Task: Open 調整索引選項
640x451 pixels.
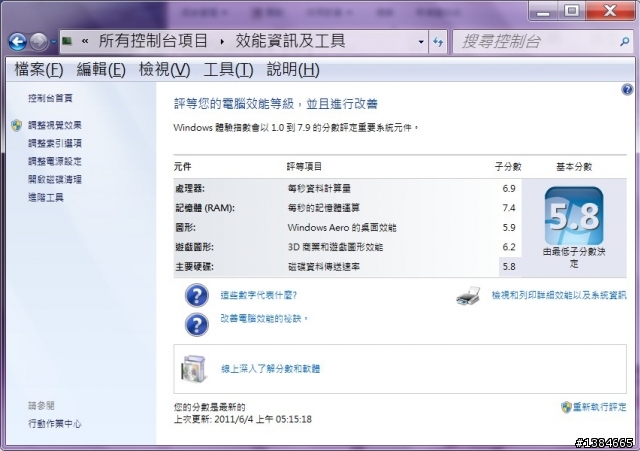Action: click(55, 143)
